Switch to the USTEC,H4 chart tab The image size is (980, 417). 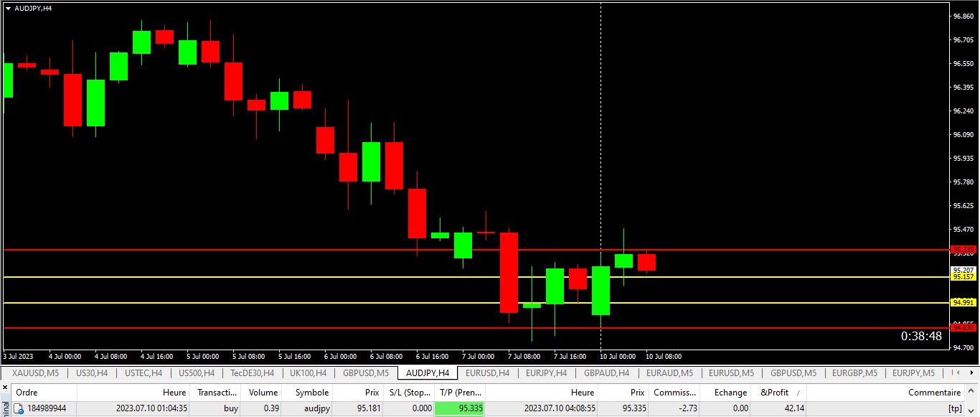[143, 373]
